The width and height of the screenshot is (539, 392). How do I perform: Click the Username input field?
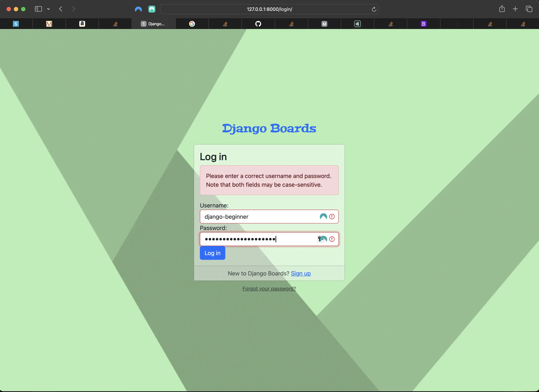pyautogui.click(x=269, y=216)
